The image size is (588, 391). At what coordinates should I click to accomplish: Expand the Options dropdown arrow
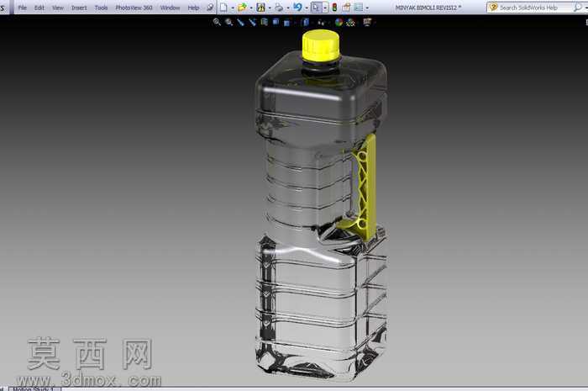tap(367, 8)
